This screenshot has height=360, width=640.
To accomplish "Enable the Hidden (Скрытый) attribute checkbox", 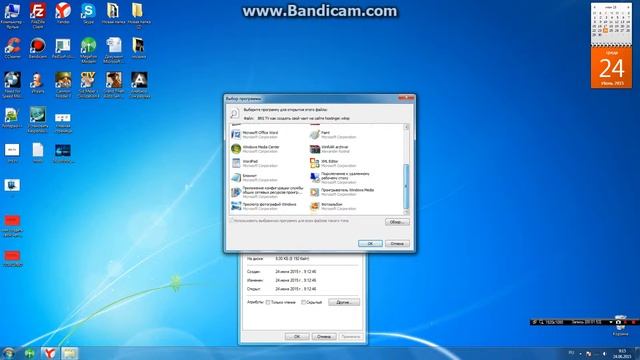I will 303,302.
